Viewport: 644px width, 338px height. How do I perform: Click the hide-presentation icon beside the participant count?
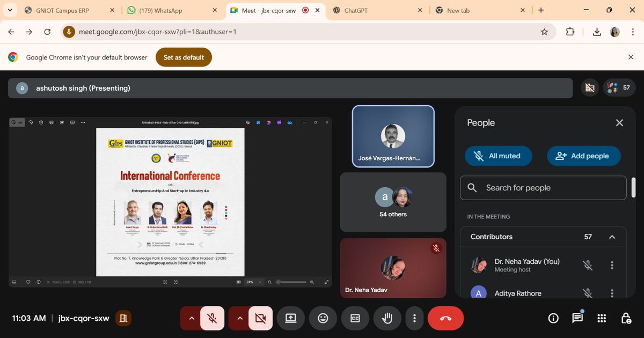pos(590,88)
